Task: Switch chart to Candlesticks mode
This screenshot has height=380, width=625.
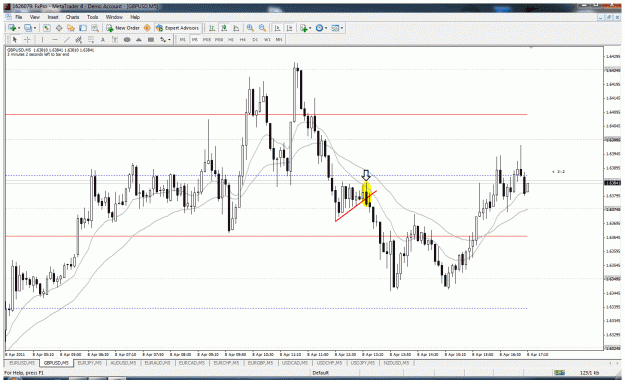Action: click(x=224, y=28)
